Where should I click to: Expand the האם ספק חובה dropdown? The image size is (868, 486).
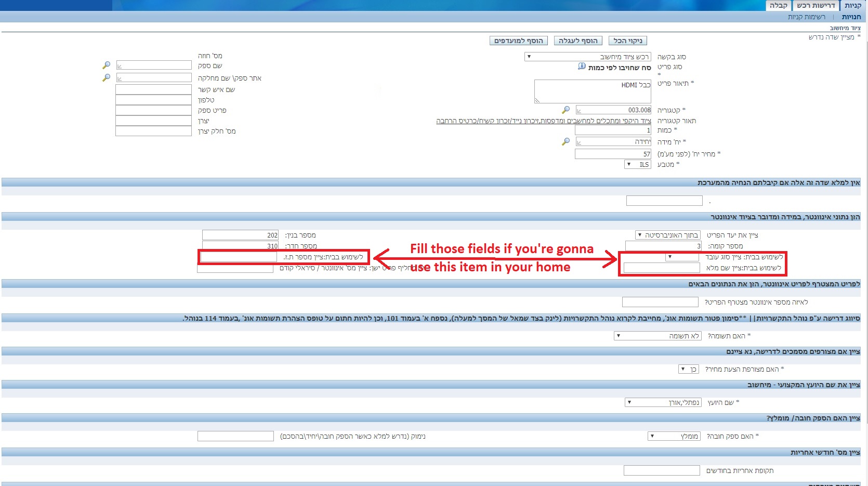(x=652, y=436)
